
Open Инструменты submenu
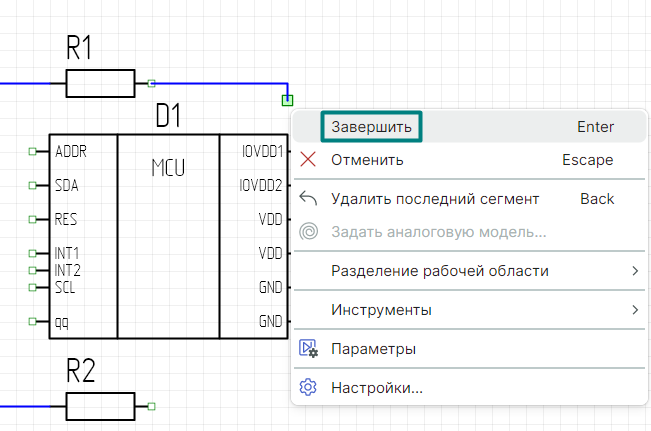pos(381,310)
